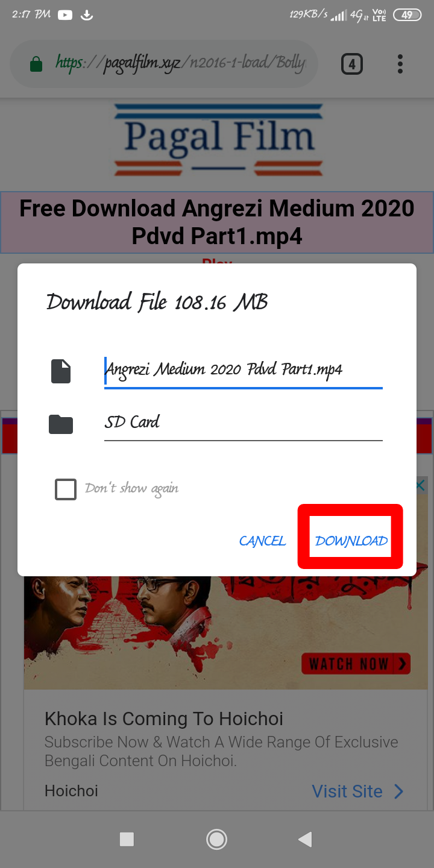This screenshot has height=868, width=434.
Task: Tap the WATCH NOW ad button
Action: point(356,664)
